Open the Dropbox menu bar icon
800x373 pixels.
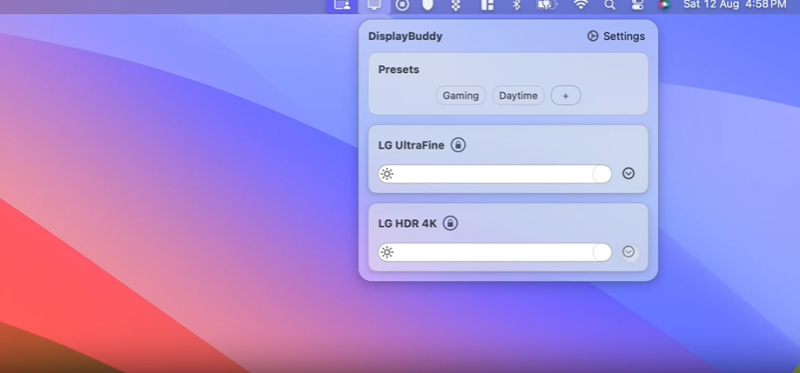(457, 5)
